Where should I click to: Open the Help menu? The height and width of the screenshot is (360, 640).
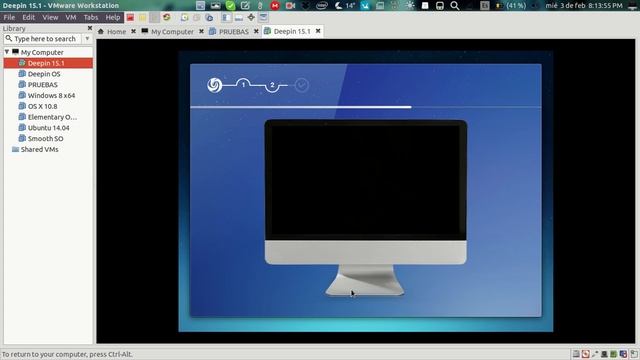(x=113, y=18)
